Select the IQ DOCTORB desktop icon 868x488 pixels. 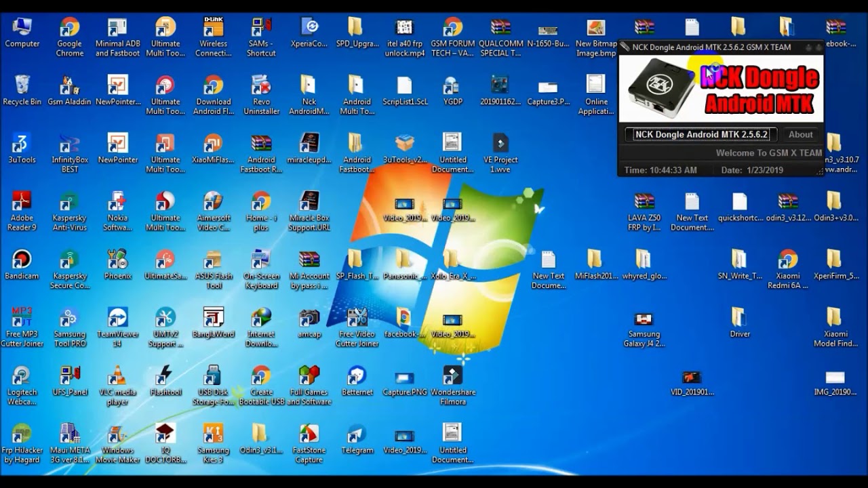pos(165,444)
